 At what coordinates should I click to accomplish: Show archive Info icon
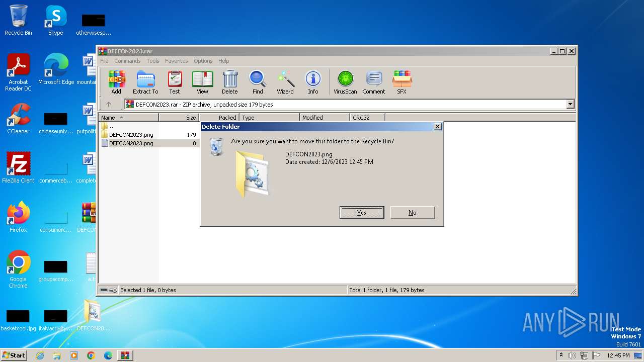point(313,82)
